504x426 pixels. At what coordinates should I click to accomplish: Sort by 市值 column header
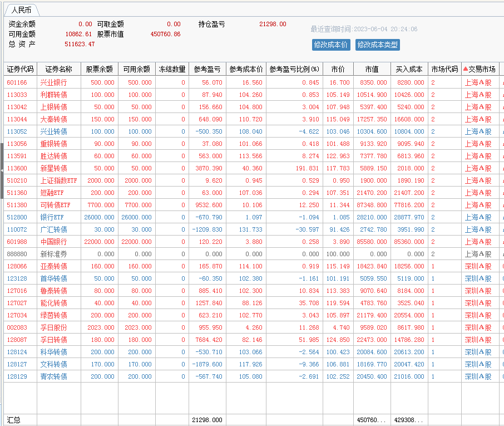[x=372, y=69]
